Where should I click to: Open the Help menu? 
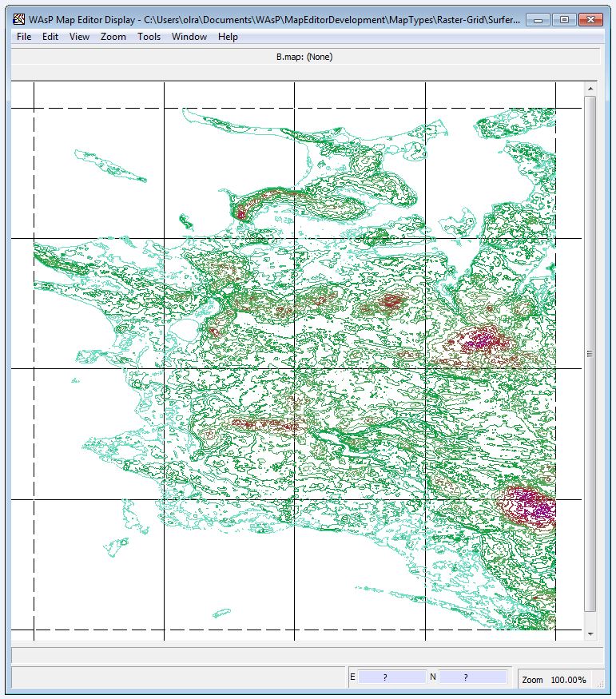pyautogui.click(x=228, y=37)
